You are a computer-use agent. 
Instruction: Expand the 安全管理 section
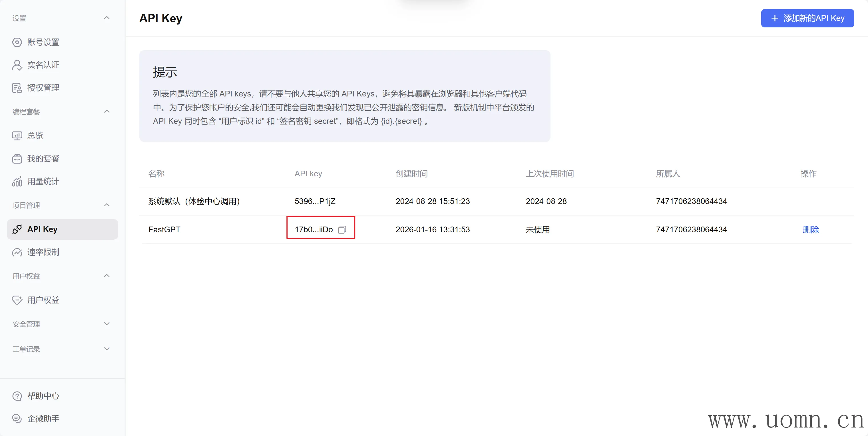[x=107, y=324]
